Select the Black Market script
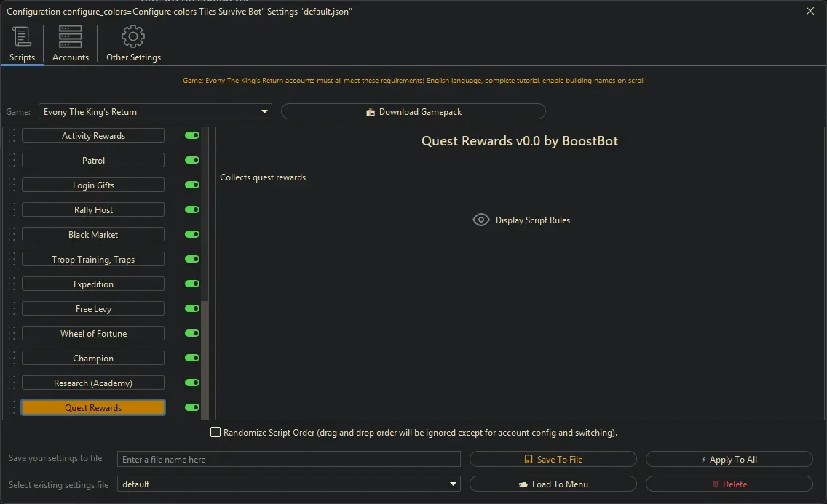This screenshot has height=504, width=827. point(92,234)
